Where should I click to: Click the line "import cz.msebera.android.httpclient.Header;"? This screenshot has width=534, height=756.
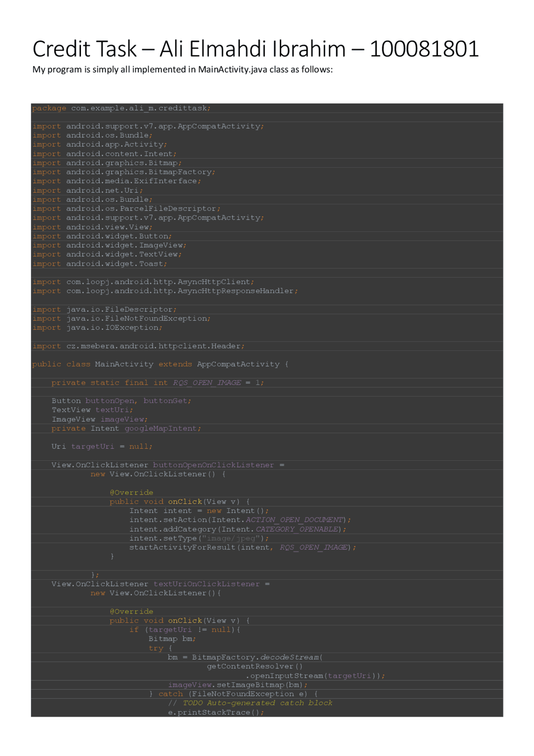coord(139,346)
